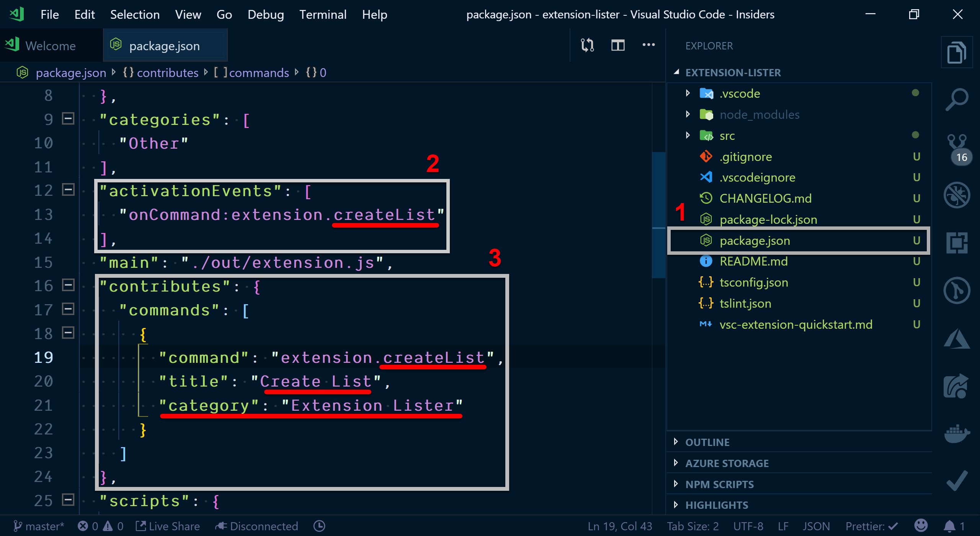Open the Docker whale icon
This screenshot has width=980, height=536.
957,433
